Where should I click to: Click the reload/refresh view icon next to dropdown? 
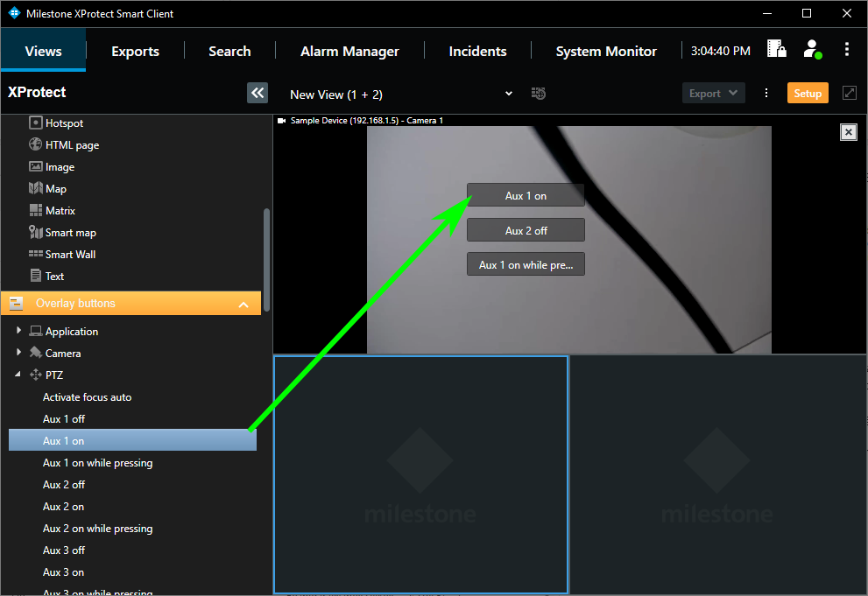[538, 93]
